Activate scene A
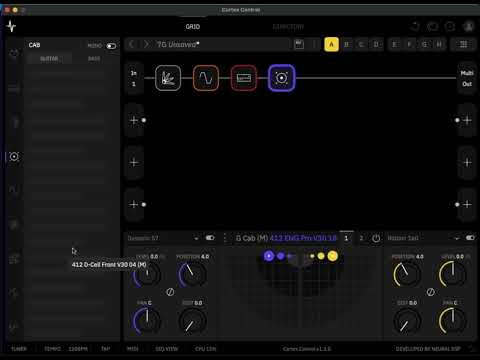Viewport: 480px width, 360px height. point(331,44)
